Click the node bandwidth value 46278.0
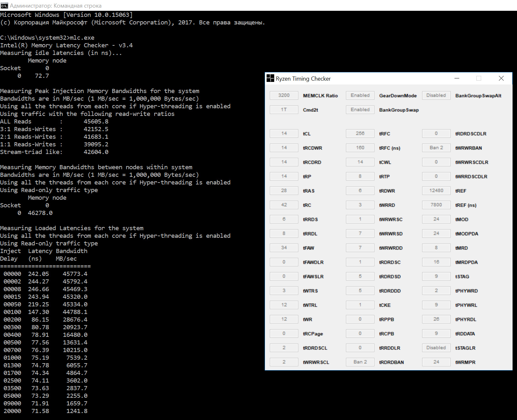 40,213
